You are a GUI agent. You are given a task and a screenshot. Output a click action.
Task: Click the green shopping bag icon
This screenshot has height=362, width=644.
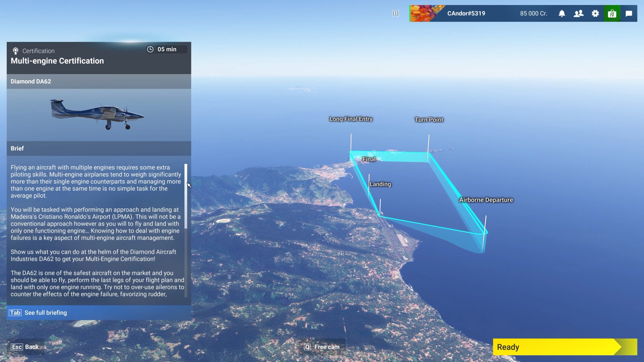[x=612, y=13]
